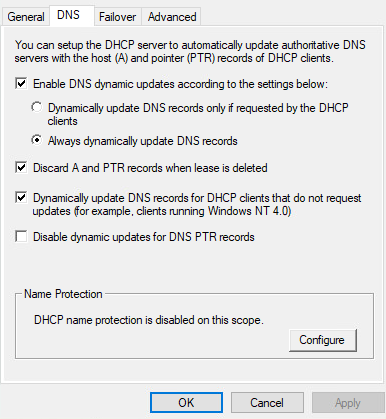
Task: Click the greyed-out Apply button
Action: click(x=348, y=403)
